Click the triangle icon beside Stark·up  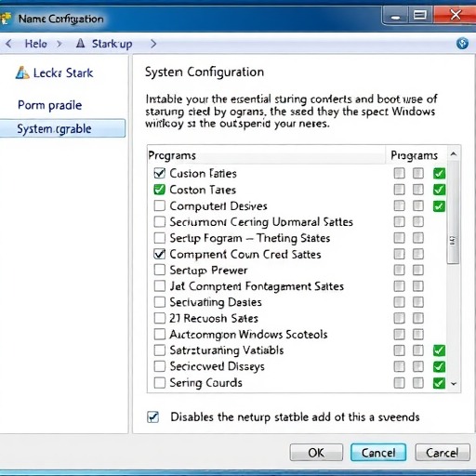coord(80,43)
